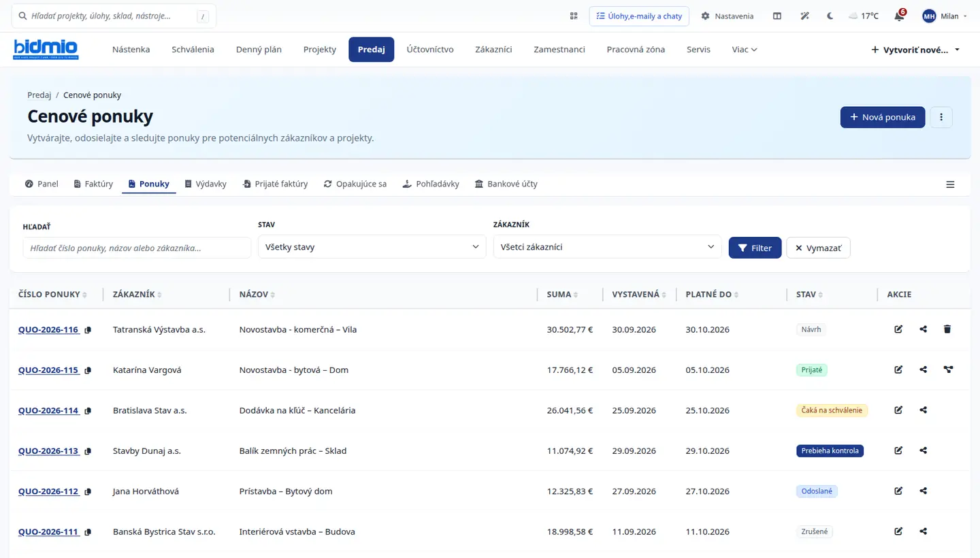Share quote QUO-2026-114 using share icon
The image size is (980, 558).
pyautogui.click(x=923, y=410)
